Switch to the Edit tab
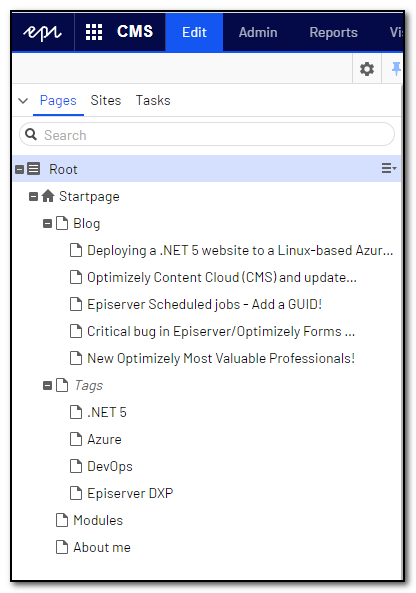The width and height of the screenshot is (416, 593). click(x=194, y=32)
